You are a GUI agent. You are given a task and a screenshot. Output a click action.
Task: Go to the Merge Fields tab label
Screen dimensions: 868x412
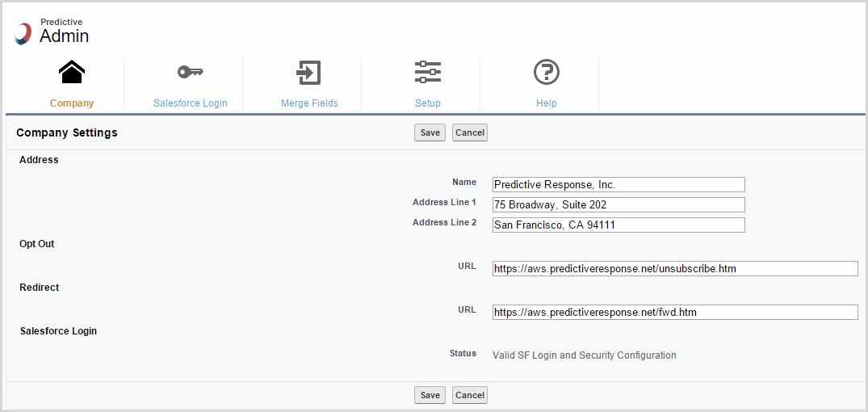309,103
